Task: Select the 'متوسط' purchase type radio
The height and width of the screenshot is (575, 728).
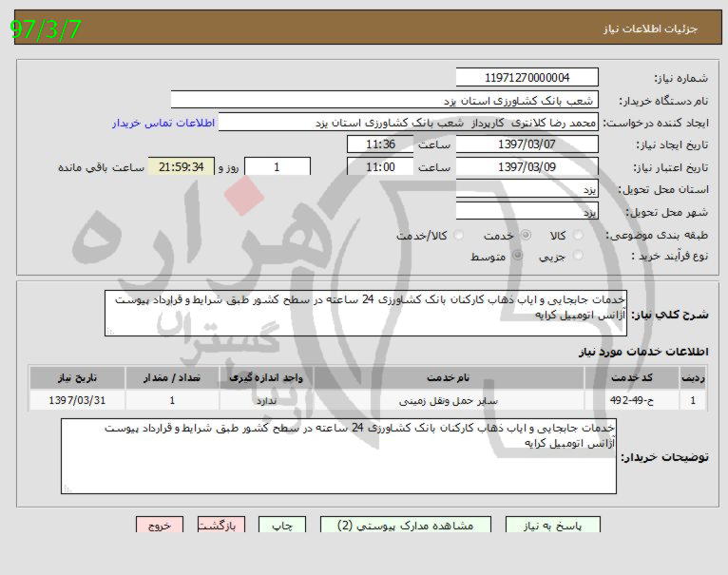Action: point(517,256)
